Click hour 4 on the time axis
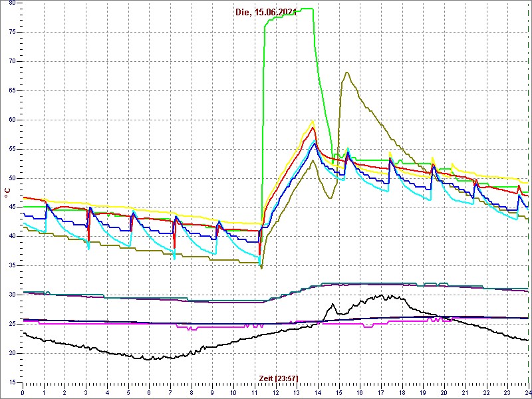The width and height of the screenshot is (532, 399). point(107,393)
